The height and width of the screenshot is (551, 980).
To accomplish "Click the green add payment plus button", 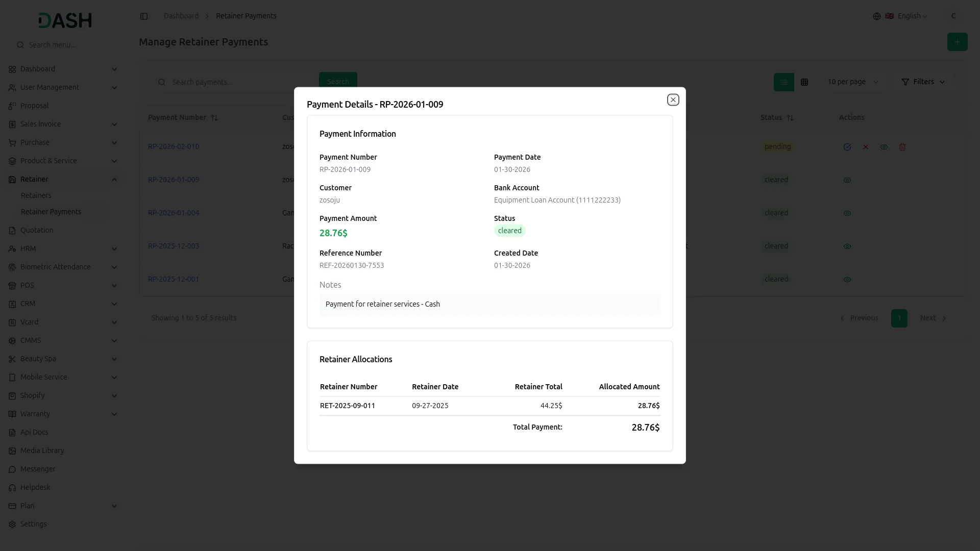I will point(957,42).
